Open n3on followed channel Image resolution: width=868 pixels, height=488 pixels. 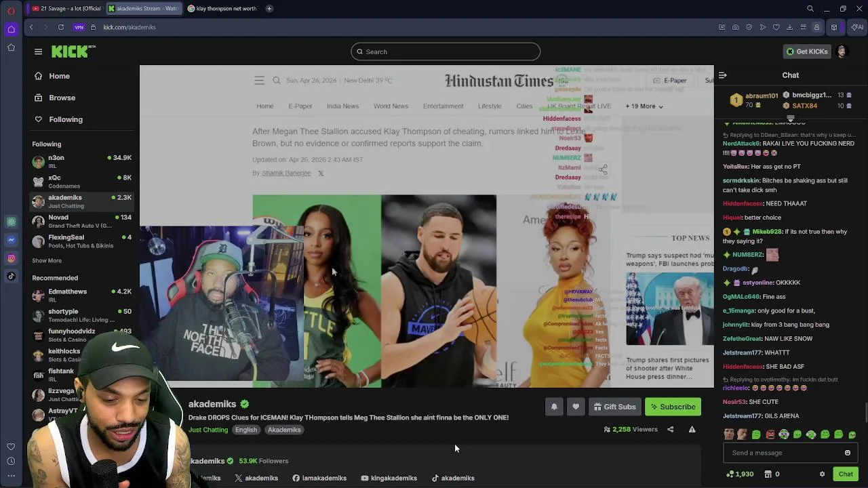point(82,161)
